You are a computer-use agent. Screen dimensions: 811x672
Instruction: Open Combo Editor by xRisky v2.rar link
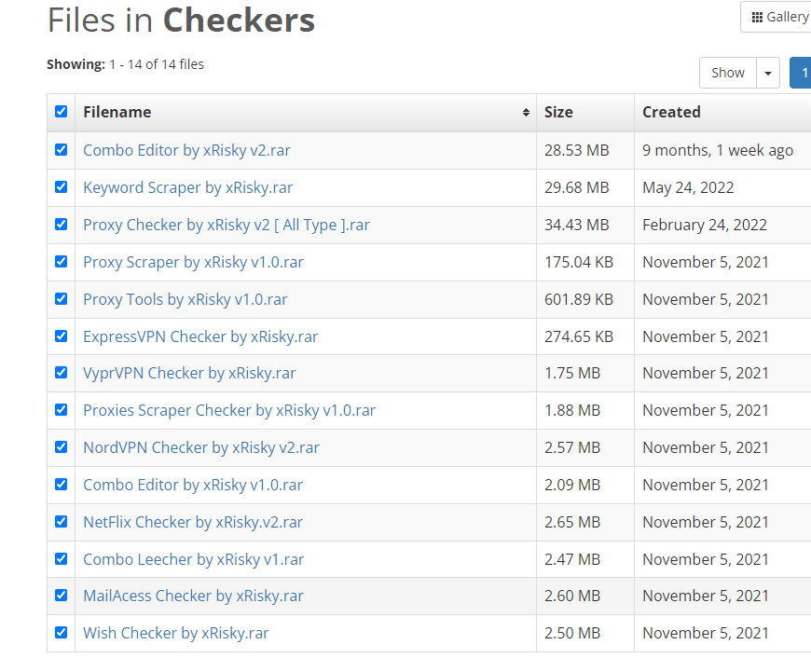click(186, 150)
